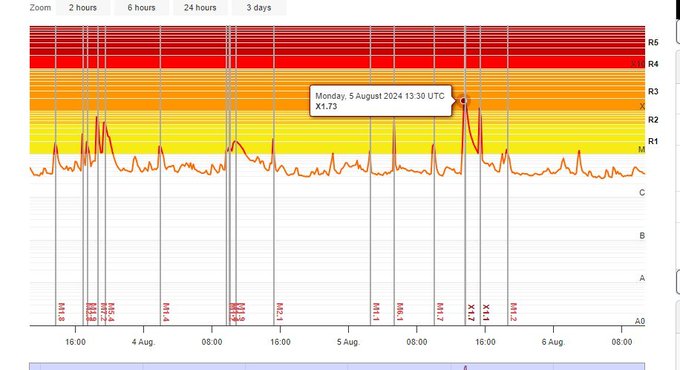Click the X1.73 tooltip box
Screen dimensions: 680x370
coord(381,101)
